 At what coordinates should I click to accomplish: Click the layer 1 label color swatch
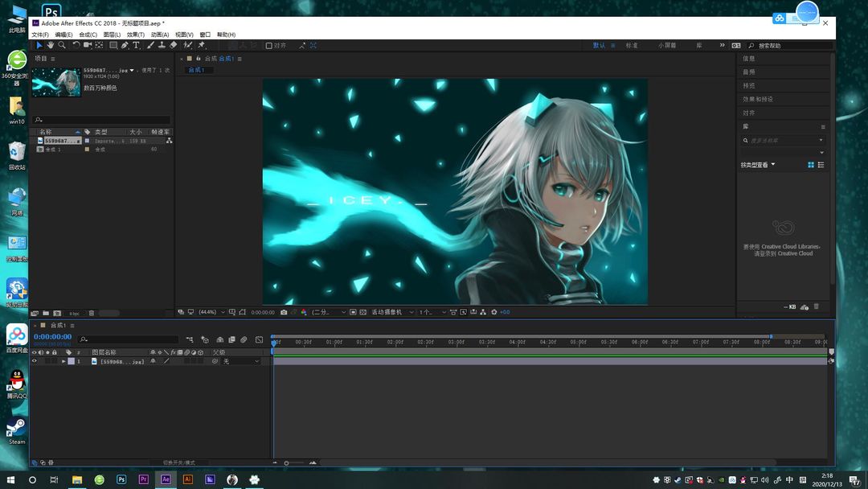pyautogui.click(x=72, y=361)
